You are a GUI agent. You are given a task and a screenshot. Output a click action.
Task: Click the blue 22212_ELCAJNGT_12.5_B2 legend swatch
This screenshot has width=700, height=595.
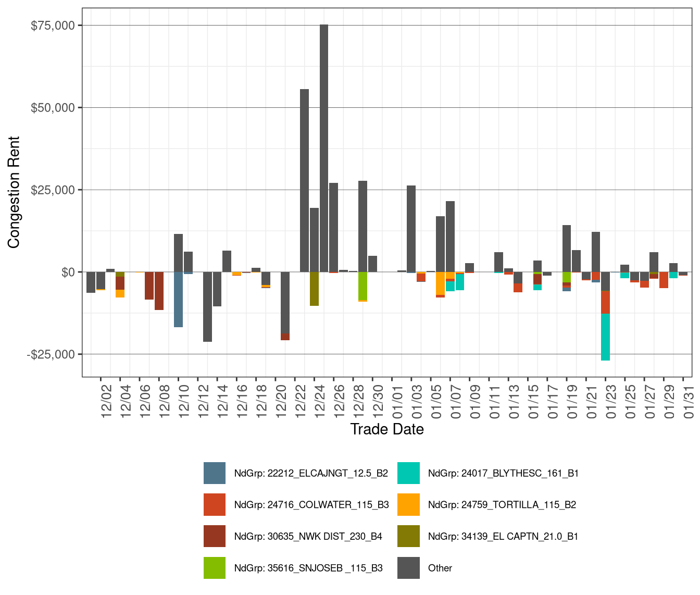coord(214,474)
